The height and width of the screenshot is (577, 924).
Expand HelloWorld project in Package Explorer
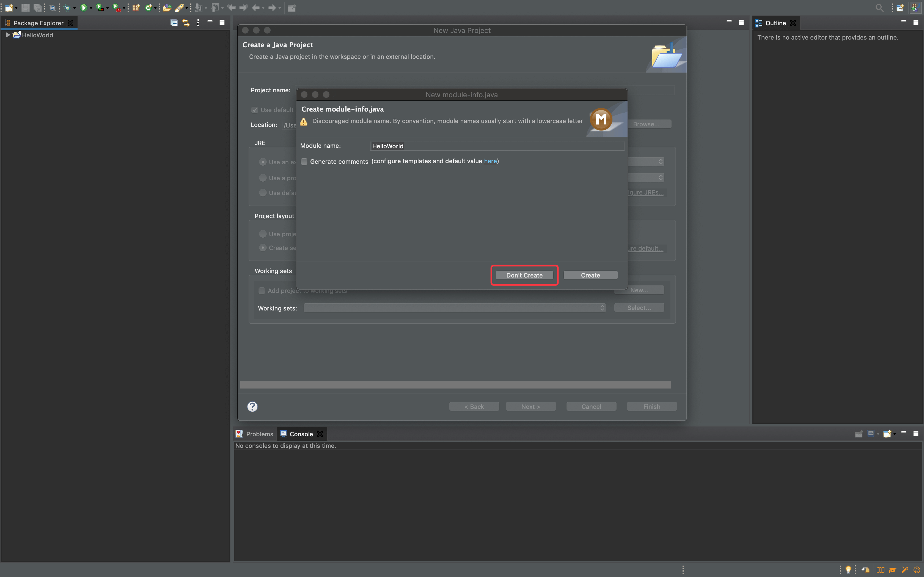tap(7, 35)
